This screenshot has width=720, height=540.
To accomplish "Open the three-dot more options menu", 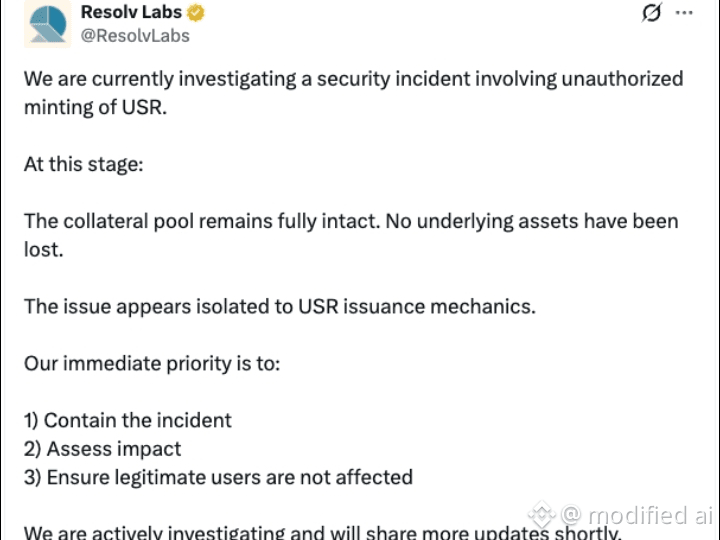I will (x=684, y=12).
